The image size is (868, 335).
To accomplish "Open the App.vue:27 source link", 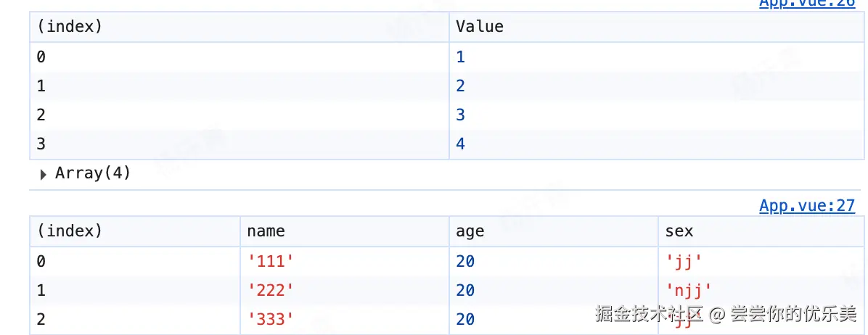I will point(807,206).
